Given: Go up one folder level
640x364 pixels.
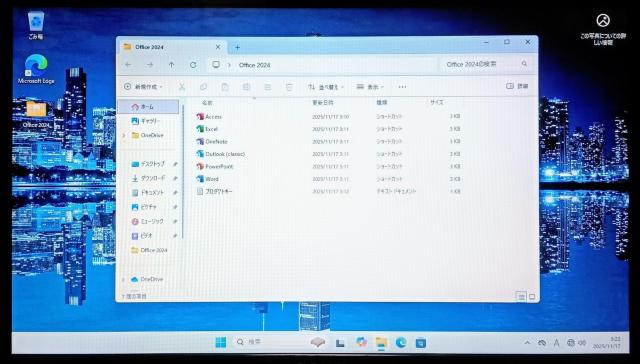Looking at the screenshot, I should tap(171, 65).
